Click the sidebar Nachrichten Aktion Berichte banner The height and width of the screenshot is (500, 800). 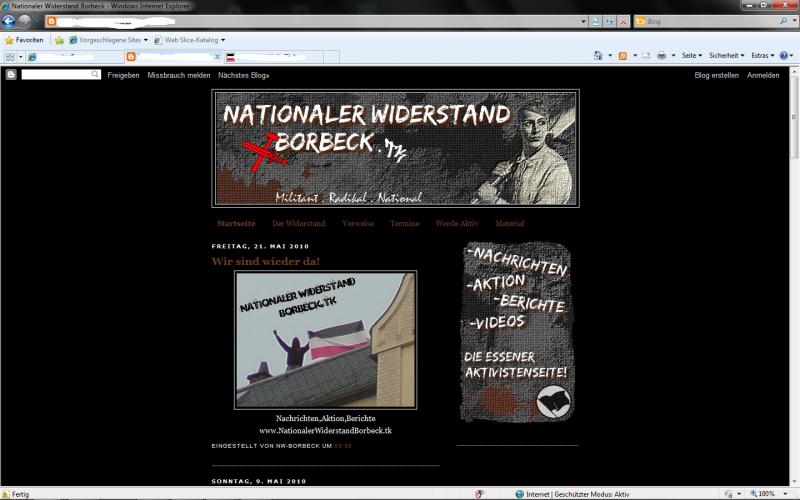point(517,332)
